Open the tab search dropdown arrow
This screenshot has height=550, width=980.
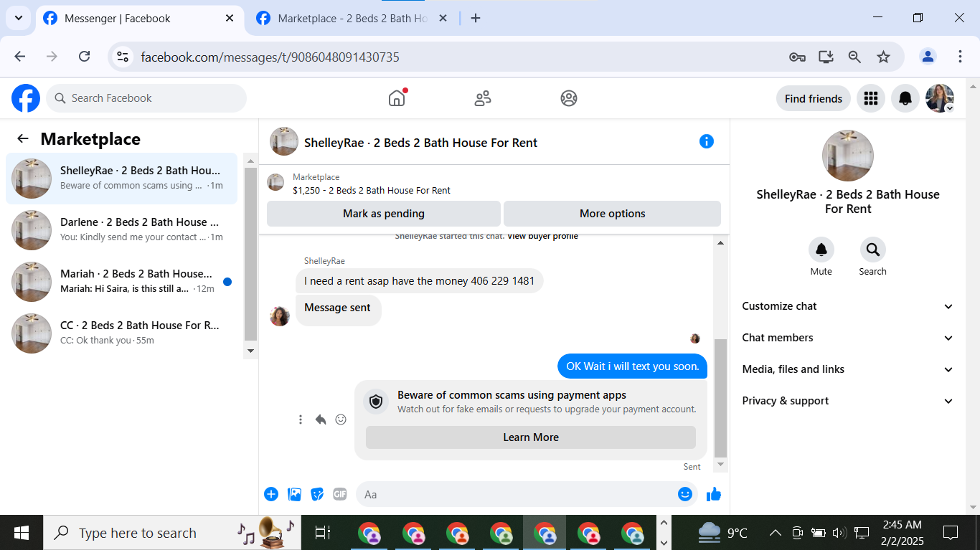[18, 18]
